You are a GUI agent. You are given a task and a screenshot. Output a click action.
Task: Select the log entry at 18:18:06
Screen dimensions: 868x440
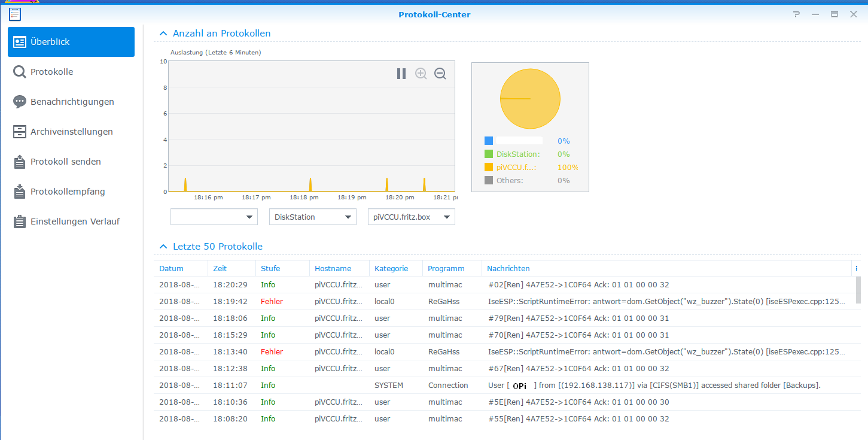click(504, 318)
